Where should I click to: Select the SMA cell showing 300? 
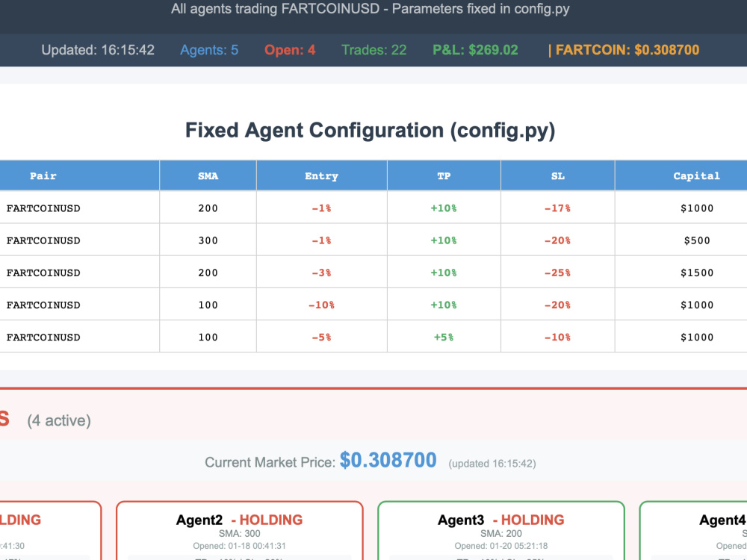point(208,240)
